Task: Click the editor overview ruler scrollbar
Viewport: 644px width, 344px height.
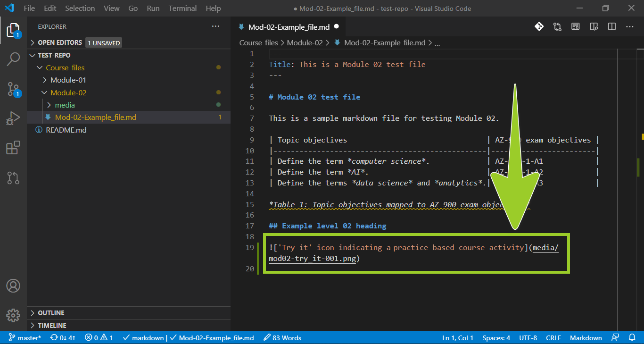Action: pyautogui.click(x=641, y=189)
